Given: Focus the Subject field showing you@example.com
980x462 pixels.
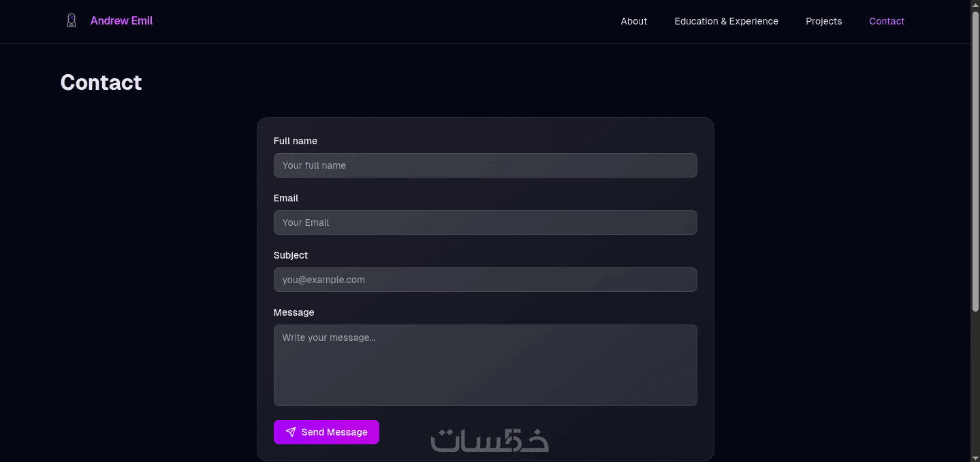Looking at the screenshot, I should point(485,280).
